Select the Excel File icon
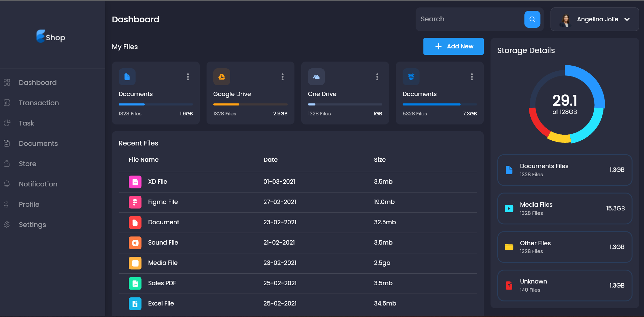The width and height of the screenshot is (644, 317). click(135, 303)
